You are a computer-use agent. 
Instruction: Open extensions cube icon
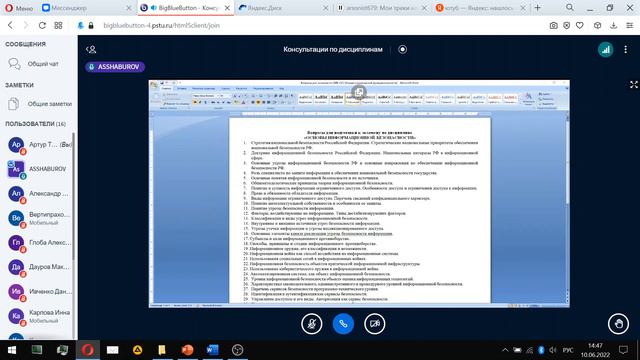coord(598,25)
